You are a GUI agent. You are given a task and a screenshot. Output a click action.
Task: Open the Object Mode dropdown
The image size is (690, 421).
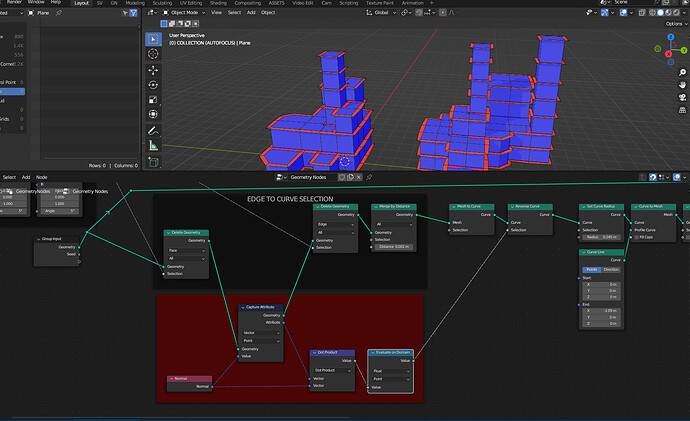pos(184,13)
